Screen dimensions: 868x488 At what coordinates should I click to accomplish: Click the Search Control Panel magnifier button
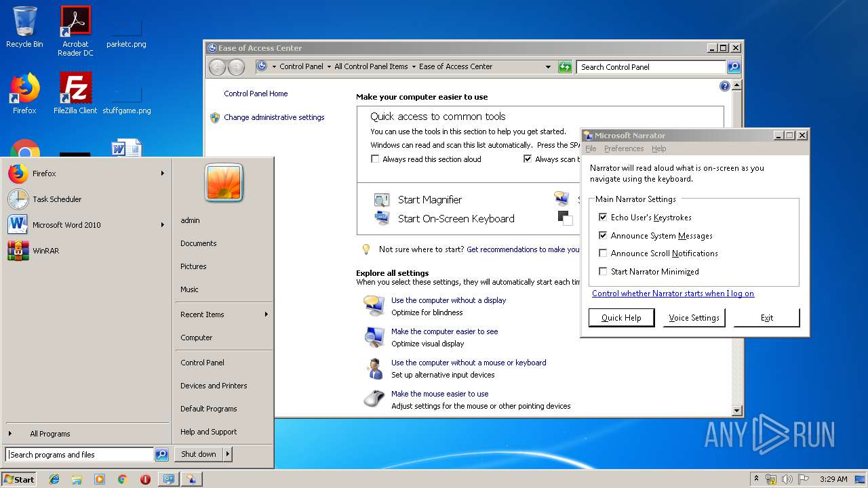tap(733, 66)
